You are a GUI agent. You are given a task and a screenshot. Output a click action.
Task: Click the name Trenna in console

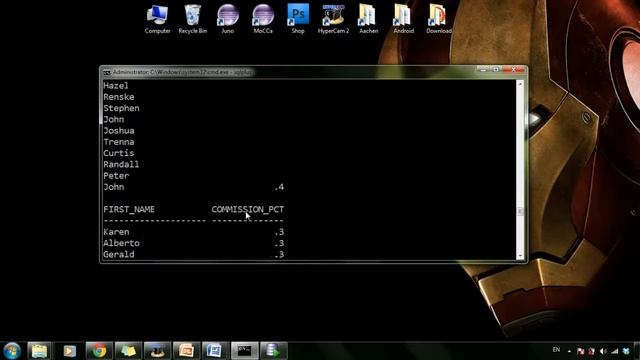(x=119, y=142)
